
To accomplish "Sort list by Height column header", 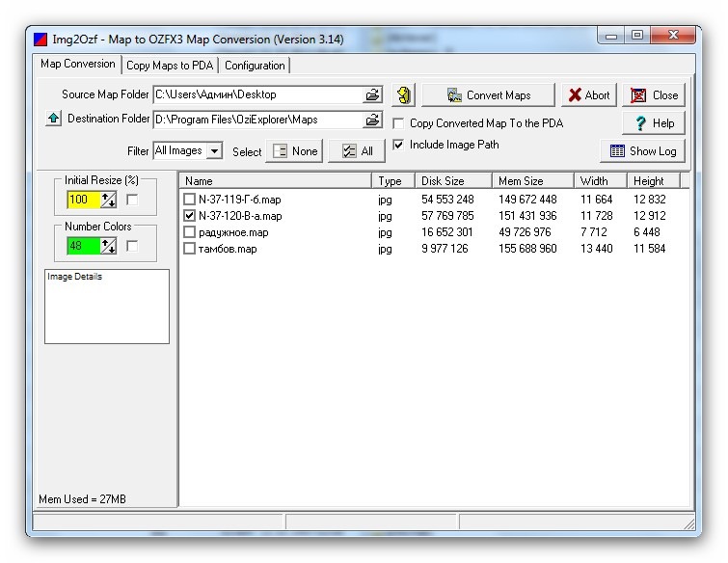I will pos(653,181).
